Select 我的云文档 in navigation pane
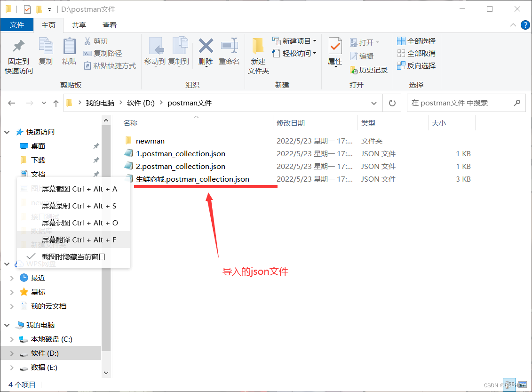The width and height of the screenshot is (532, 392). 48,306
